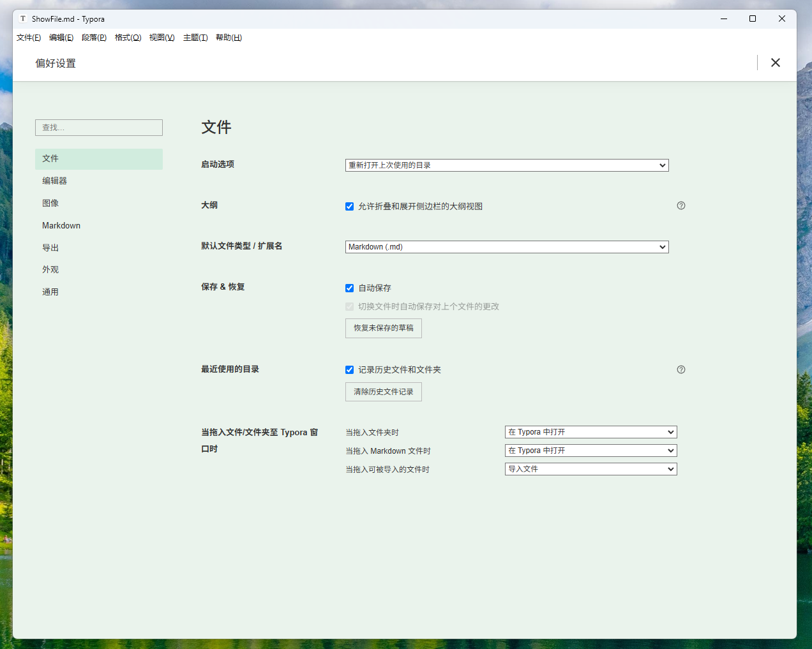Open the 当拖入 Markdown 文件时 dropdown
This screenshot has width=812, height=649.
click(591, 451)
